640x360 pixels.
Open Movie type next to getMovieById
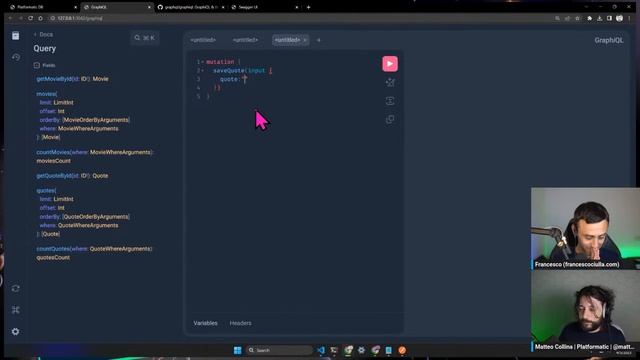tap(100, 79)
